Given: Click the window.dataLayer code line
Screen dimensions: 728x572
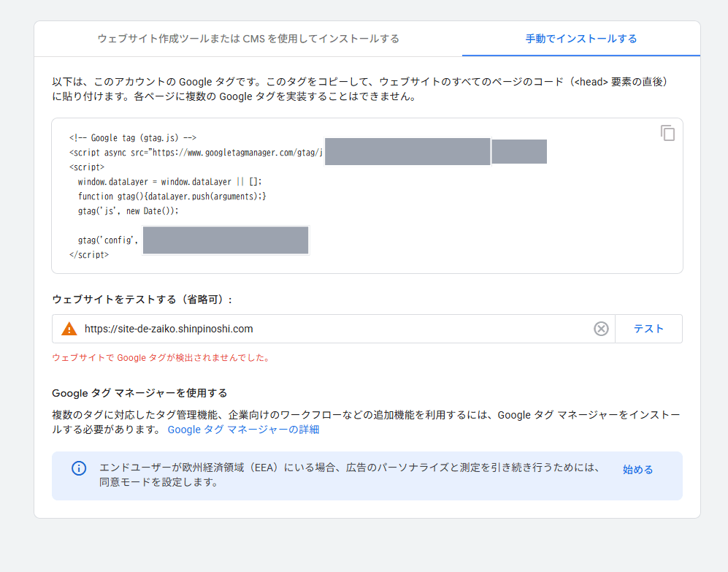Looking at the screenshot, I should (170, 182).
